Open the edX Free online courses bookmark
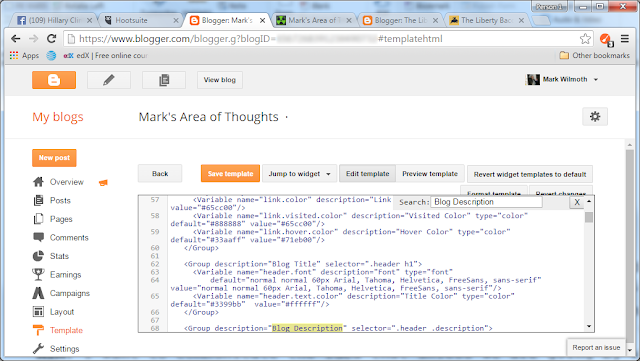This screenshot has height=361, width=640. point(106,56)
